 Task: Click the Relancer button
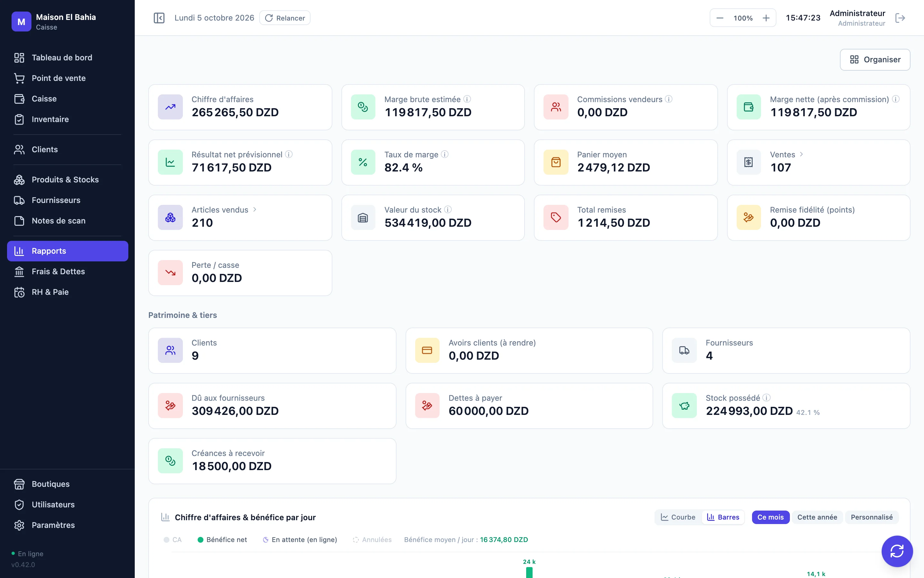pos(285,18)
